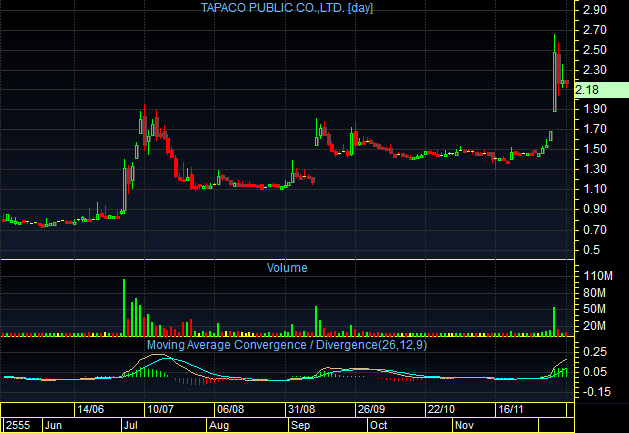The image size is (629, 433).
Task: Click the 16/11 date label
Action: [x=511, y=409]
